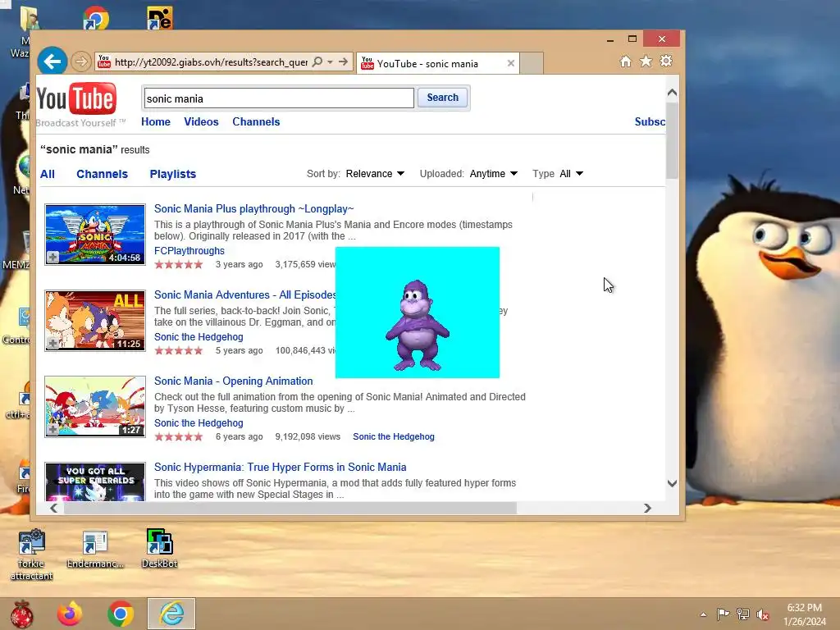
Task: Open the Endermanc... desktop shortcut
Action: tap(95, 549)
